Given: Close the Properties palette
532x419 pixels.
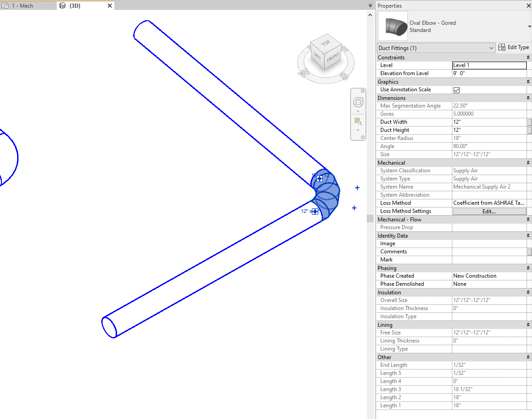Looking at the screenshot, I should [528, 6].
